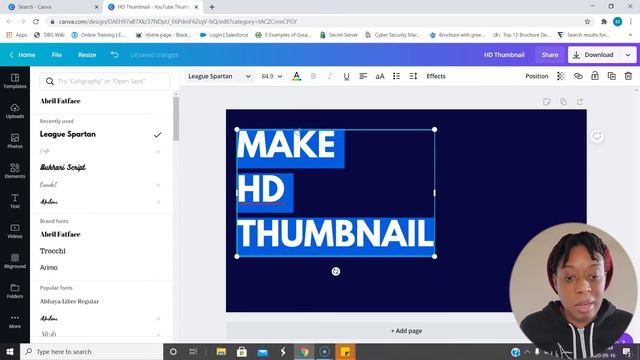
Task: Open the Elements sidebar panel
Action: [x=15, y=171]
